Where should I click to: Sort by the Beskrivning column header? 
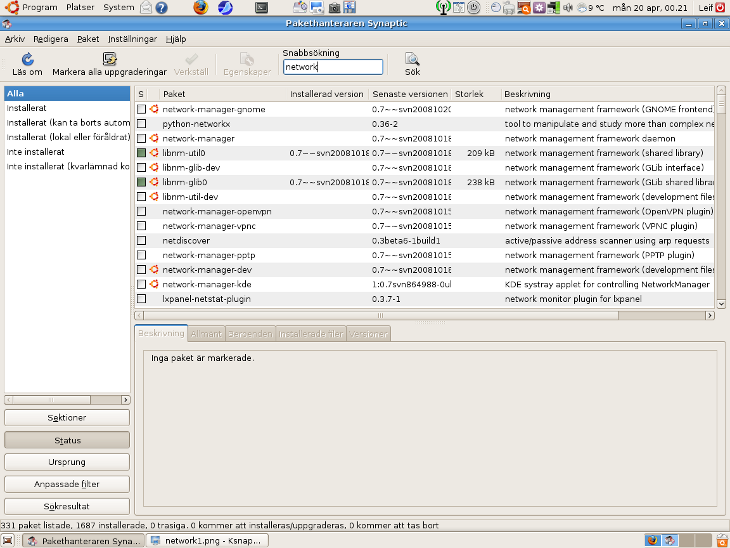(607, 94)
